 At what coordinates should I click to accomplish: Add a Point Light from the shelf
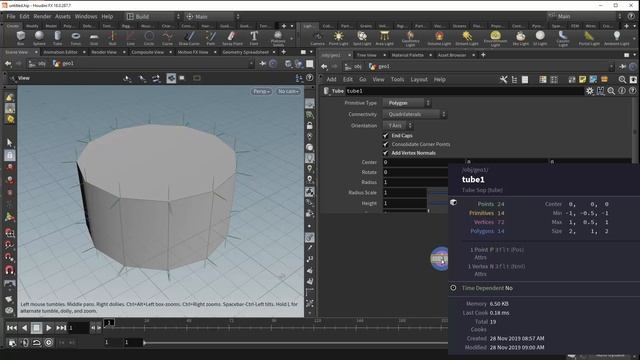(x=338, y=38)
